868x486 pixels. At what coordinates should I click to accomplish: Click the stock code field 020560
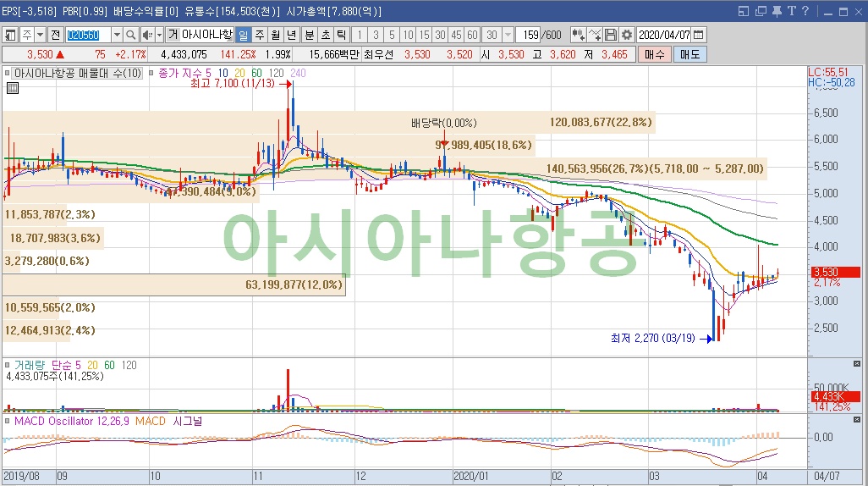pyautogui.click(x=88, y=35)
